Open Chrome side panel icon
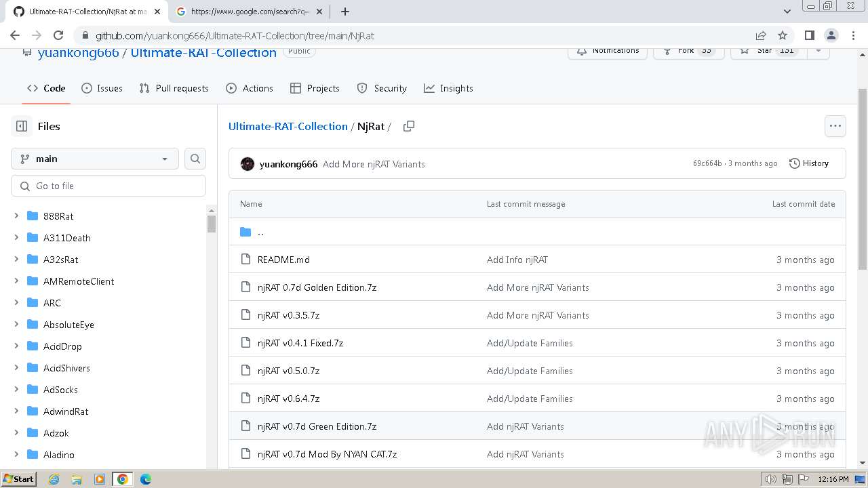This screenshot has width=868, height=488. coord(809,35)
